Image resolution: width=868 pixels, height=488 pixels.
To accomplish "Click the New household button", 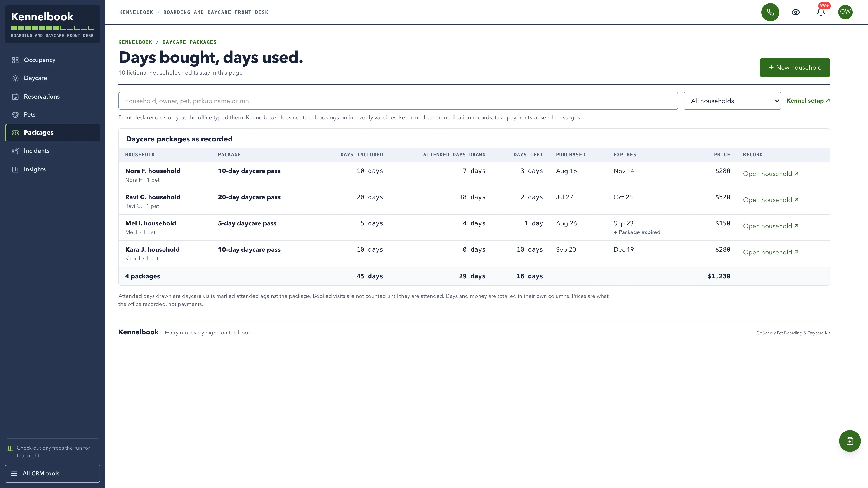I will tap(795, 67).
